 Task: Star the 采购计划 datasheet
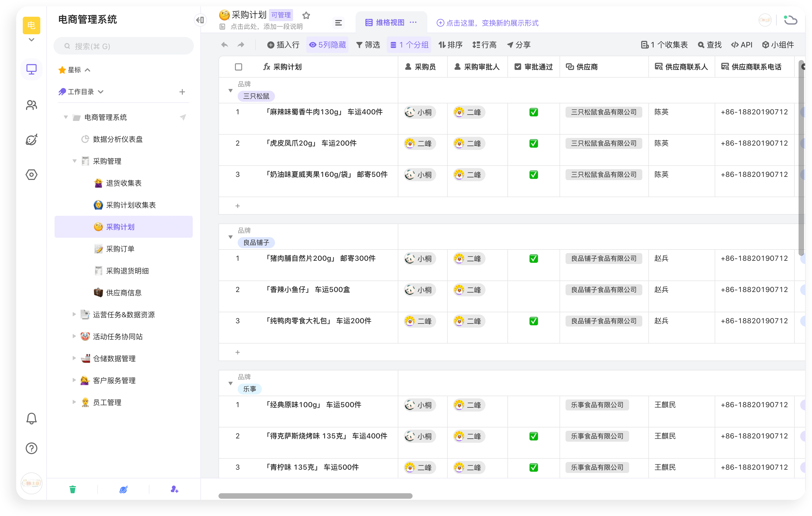pyautogui.click(x=306, y=15)
